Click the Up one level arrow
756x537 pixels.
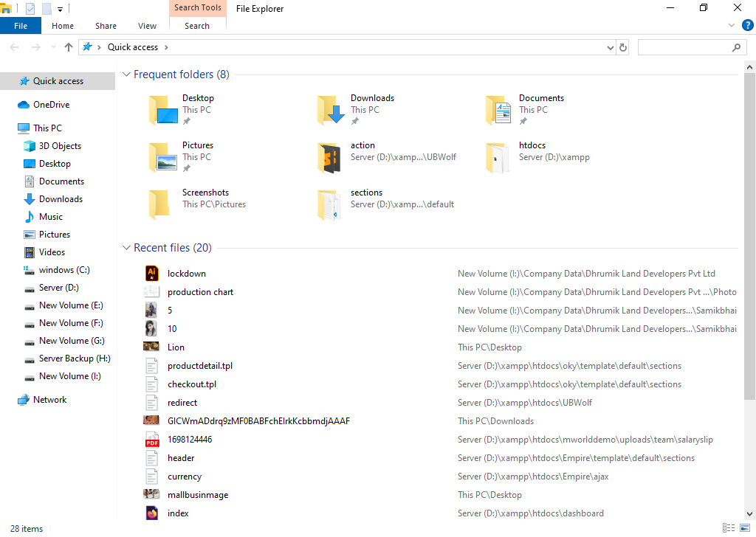coord(69,47)
